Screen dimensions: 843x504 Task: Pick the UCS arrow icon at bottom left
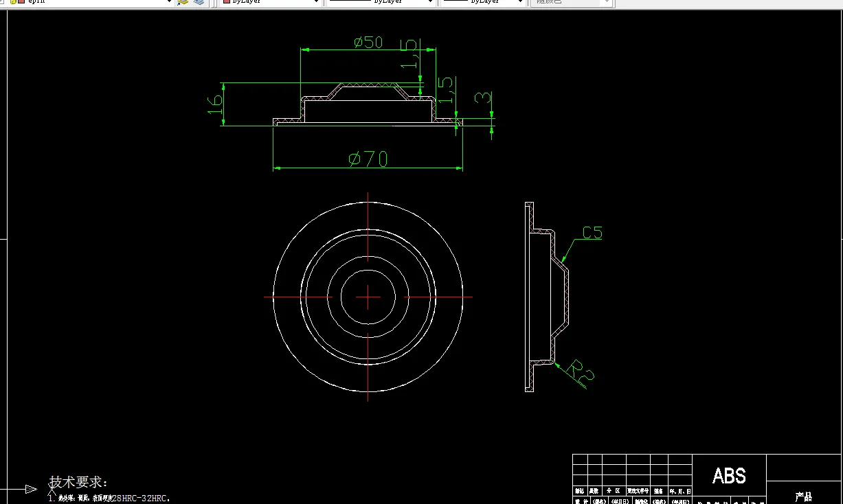point(31,489)
